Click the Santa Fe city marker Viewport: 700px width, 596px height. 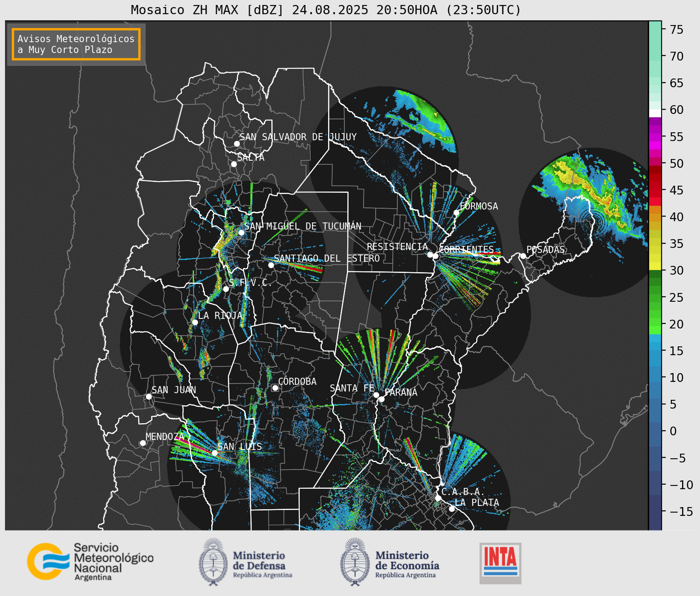click(x=376, y=395)
